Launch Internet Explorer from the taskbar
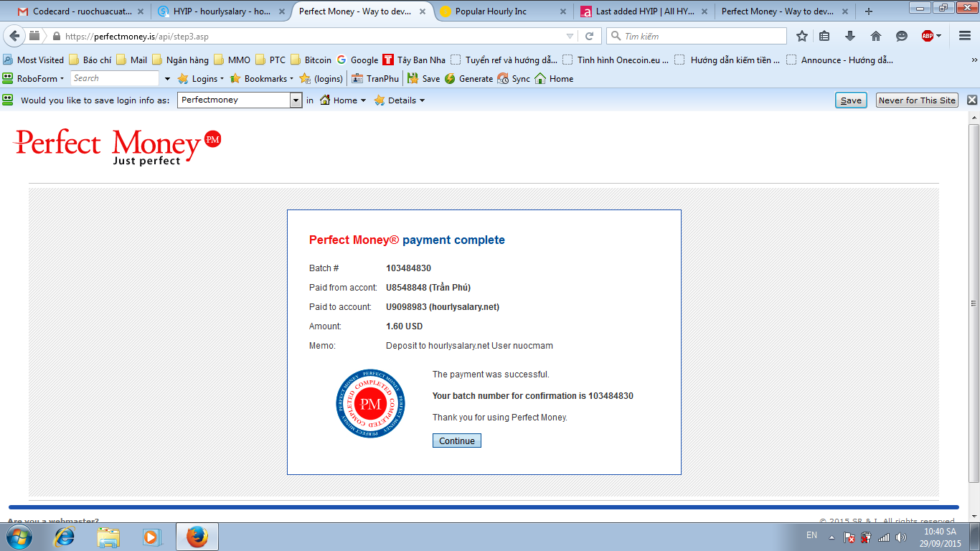The height and width of the screenshot is (551, 980). (x=65, y=537)
